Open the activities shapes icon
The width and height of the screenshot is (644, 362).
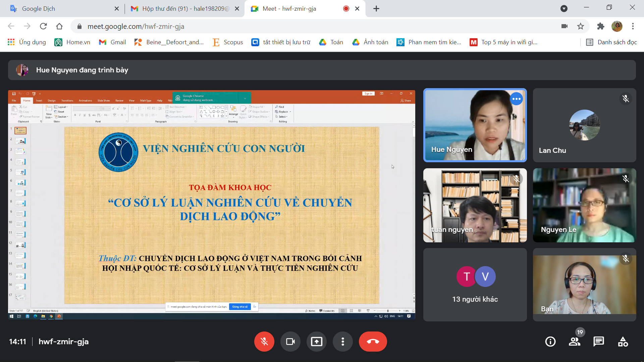point(623,342)
